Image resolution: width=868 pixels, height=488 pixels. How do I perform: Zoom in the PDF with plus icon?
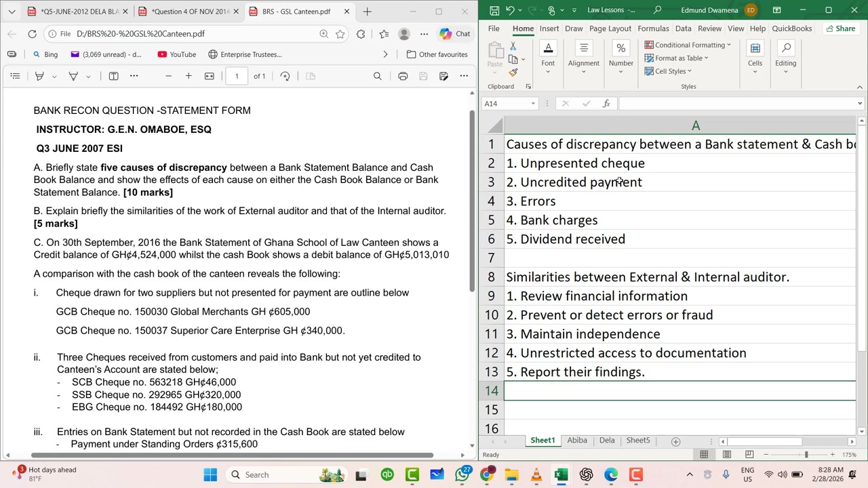click(x=189, y=76)
